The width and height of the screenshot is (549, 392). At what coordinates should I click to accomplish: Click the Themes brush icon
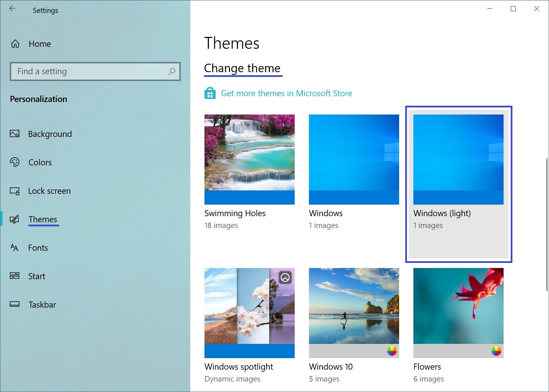click(15, 219)
